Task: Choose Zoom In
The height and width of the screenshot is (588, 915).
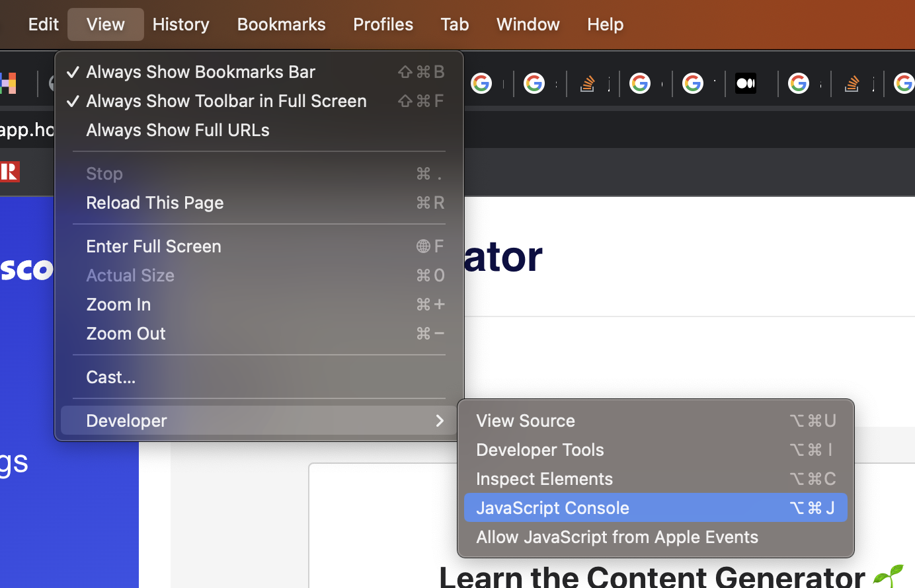Action: 259,304
